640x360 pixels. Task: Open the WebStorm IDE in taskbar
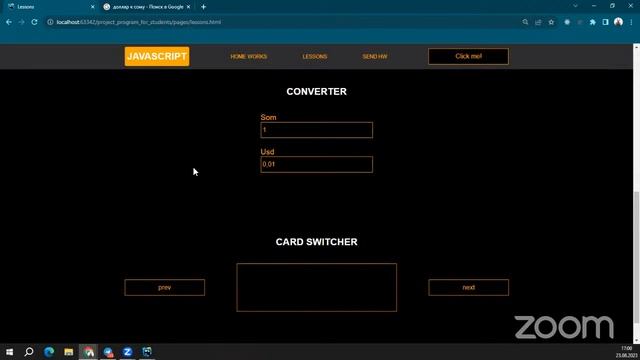tap(147, 351)
